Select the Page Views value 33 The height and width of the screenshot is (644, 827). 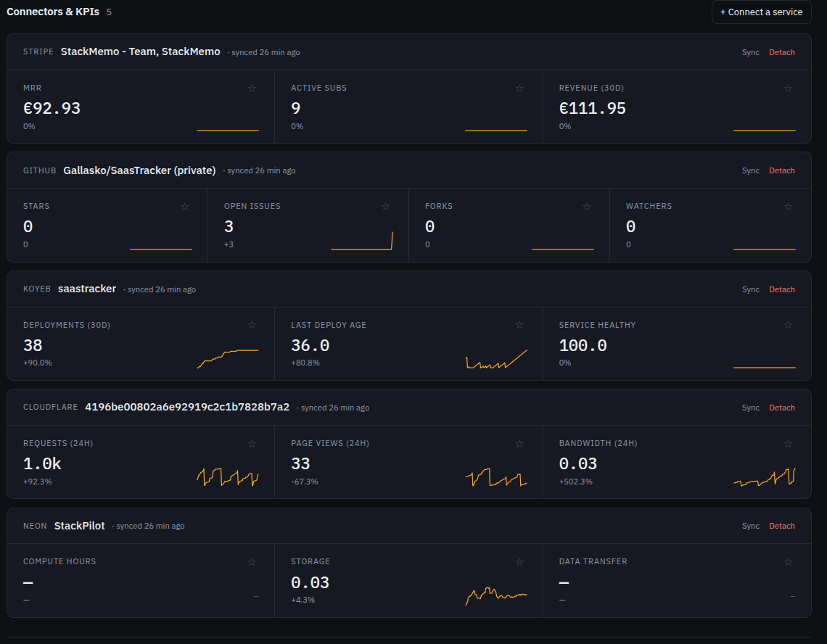point(300,463)
